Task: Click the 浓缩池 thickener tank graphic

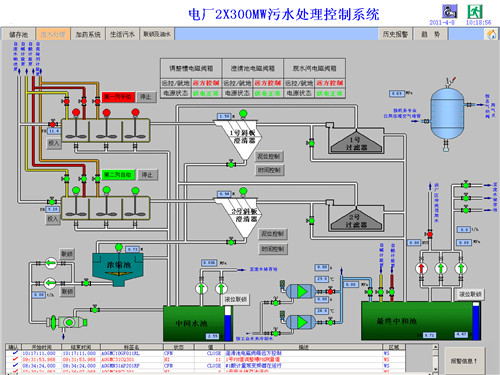Action: [x=118, y=269]
